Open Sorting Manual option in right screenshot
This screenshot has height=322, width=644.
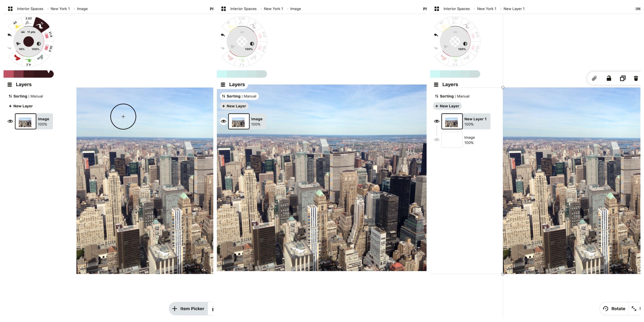(x=452, y=96)
